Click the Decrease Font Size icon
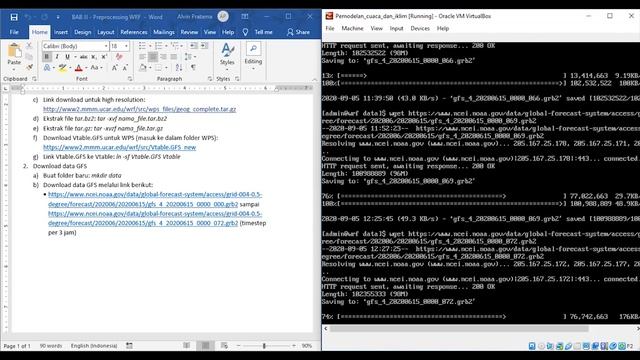The height and width of the screenshot is (360, 640). click(125, 68)
